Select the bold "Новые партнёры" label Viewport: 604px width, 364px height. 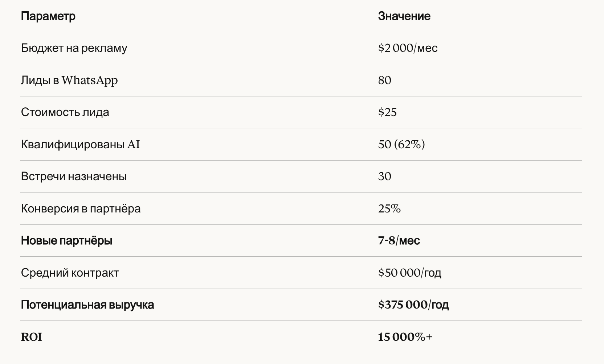coord(66,241)
